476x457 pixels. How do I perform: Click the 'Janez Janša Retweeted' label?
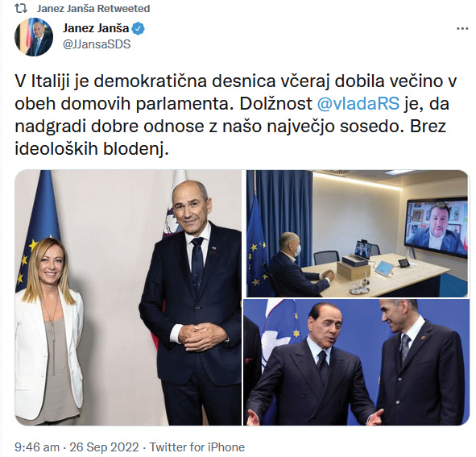93,9
